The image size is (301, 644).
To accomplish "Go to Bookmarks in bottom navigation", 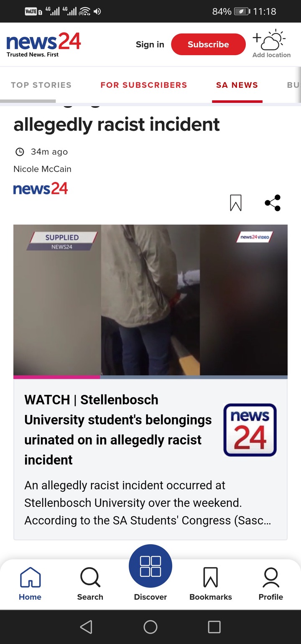I will [x=211, y=584].
